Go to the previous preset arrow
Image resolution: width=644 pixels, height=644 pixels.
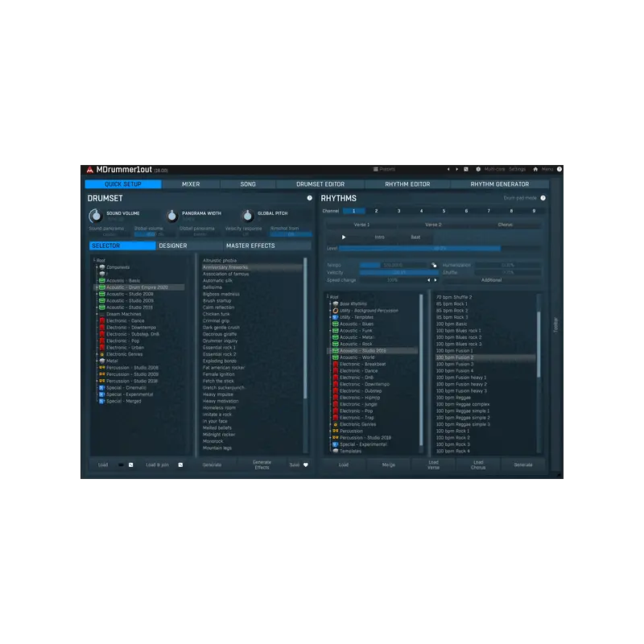(x=448, y=169)
